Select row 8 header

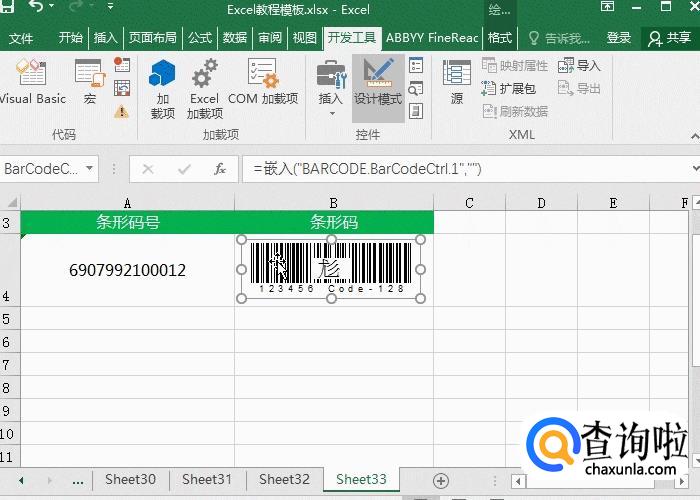click(10, 388)
